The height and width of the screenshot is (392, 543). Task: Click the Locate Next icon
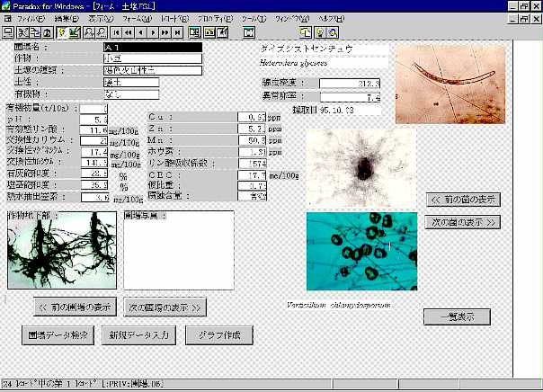102,32
